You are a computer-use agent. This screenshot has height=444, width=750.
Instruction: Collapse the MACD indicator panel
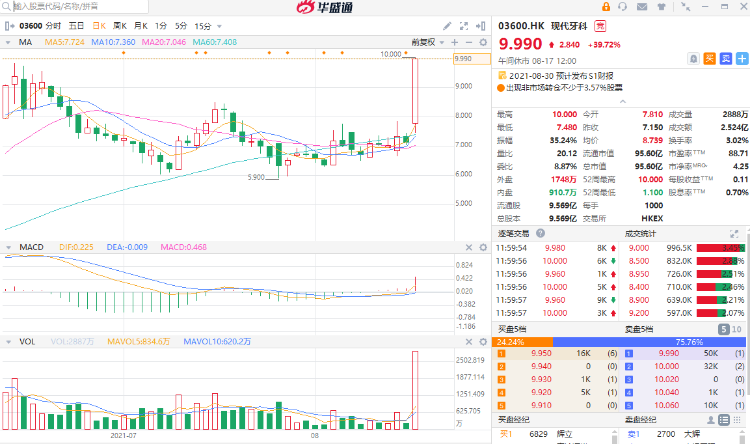(x=9, y=246)
